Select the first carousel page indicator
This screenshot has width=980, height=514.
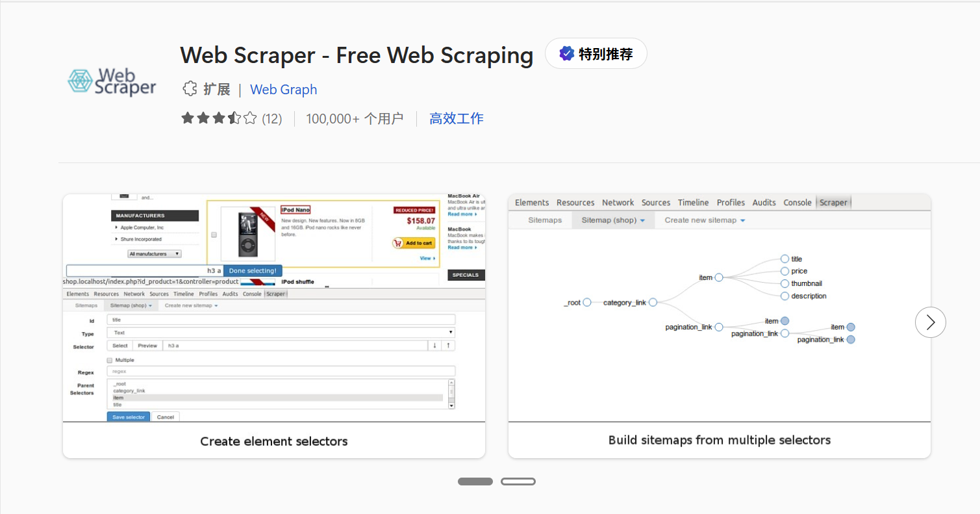pyautogui.click(x=475, y=482)
